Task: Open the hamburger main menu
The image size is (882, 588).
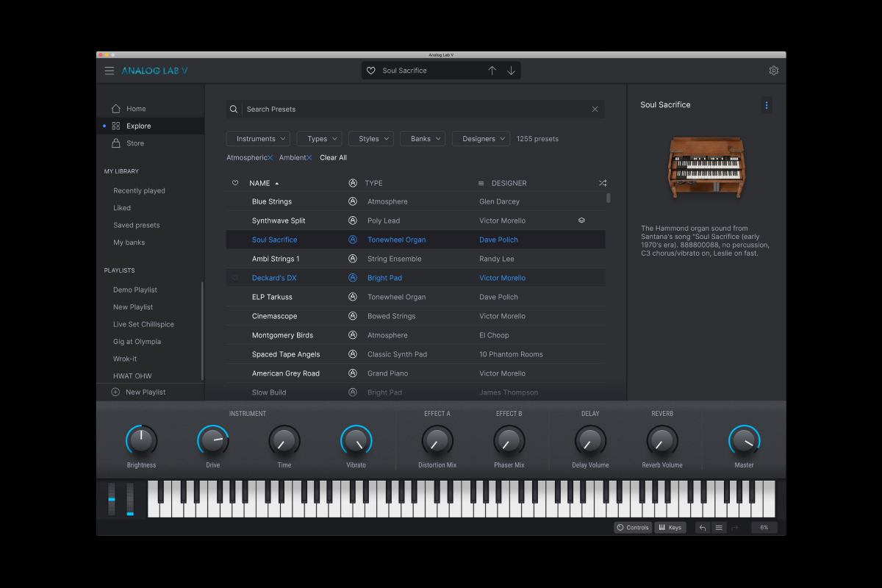Action: tap(110, 71)
